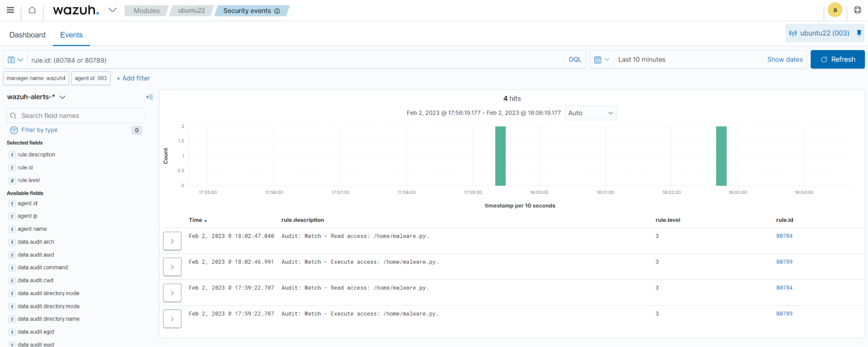Change the wazuh-alerts-* index pattern

tap(36, 97)
